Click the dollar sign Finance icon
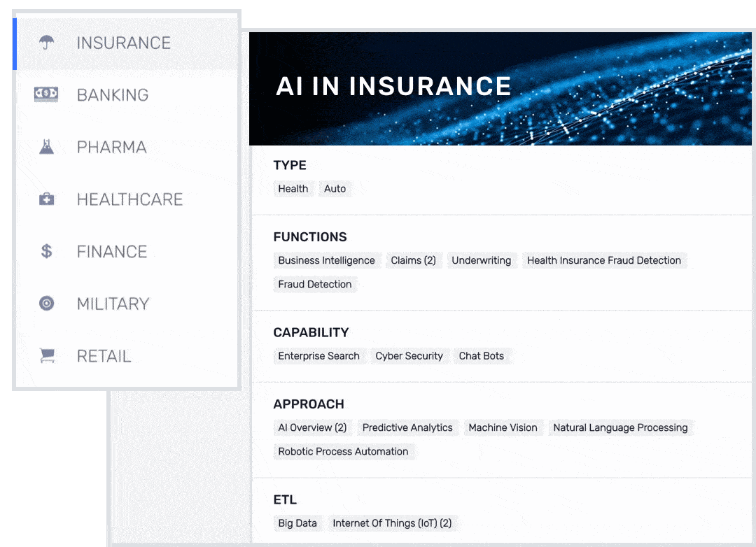 click(46, 251)
